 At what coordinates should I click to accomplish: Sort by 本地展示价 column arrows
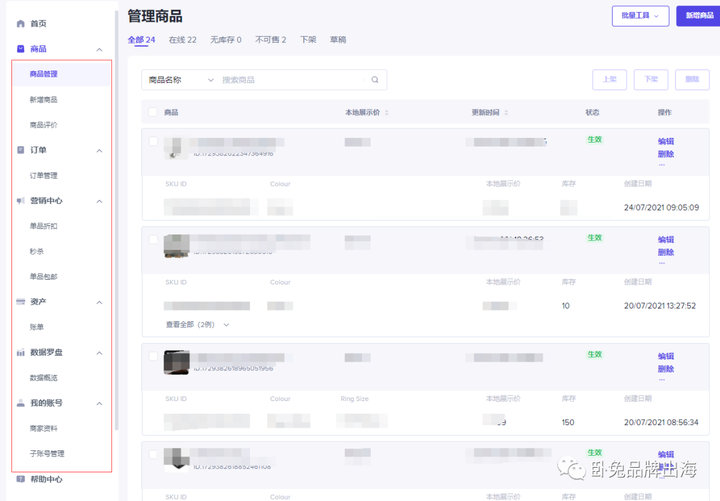[387, 113]
